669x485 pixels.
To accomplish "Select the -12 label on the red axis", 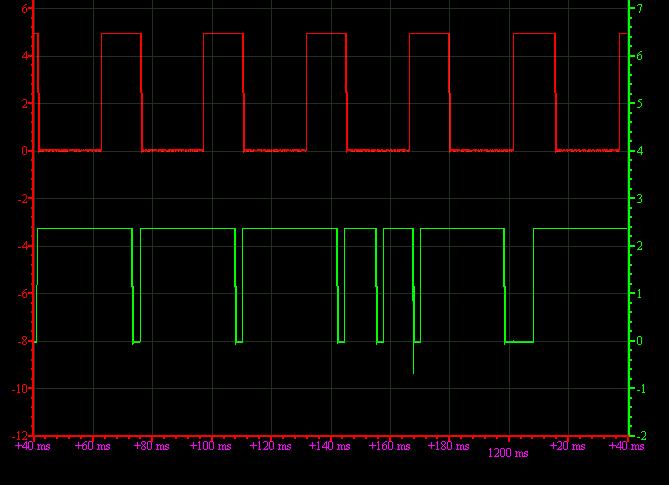I will [x=21, y=435].
